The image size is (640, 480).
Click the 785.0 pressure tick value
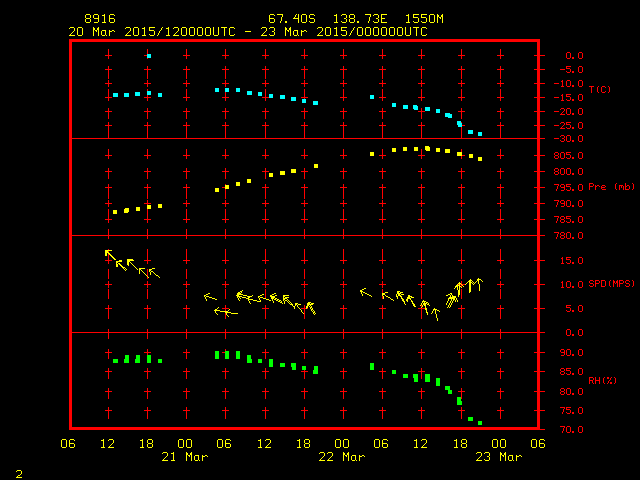coord(569,220)
